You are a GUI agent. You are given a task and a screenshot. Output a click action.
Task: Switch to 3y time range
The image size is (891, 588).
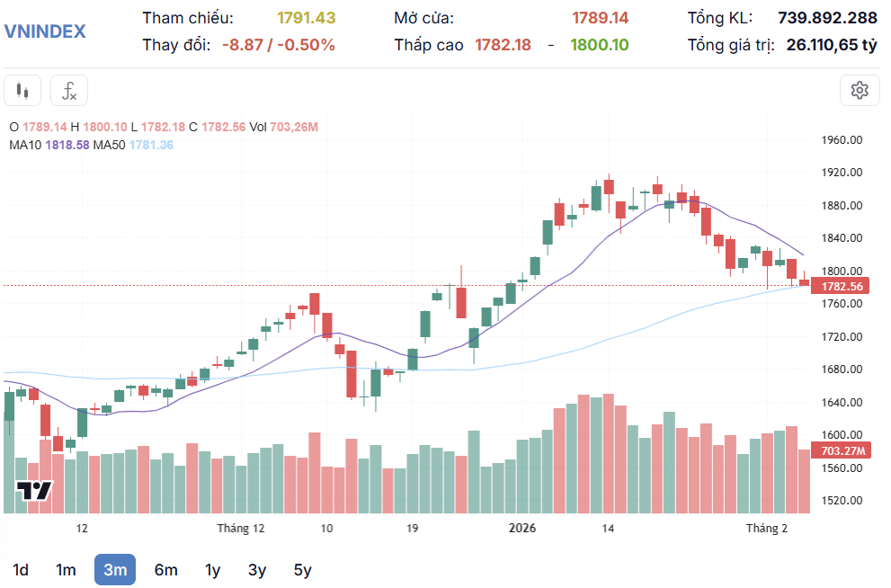pos(257,570)
